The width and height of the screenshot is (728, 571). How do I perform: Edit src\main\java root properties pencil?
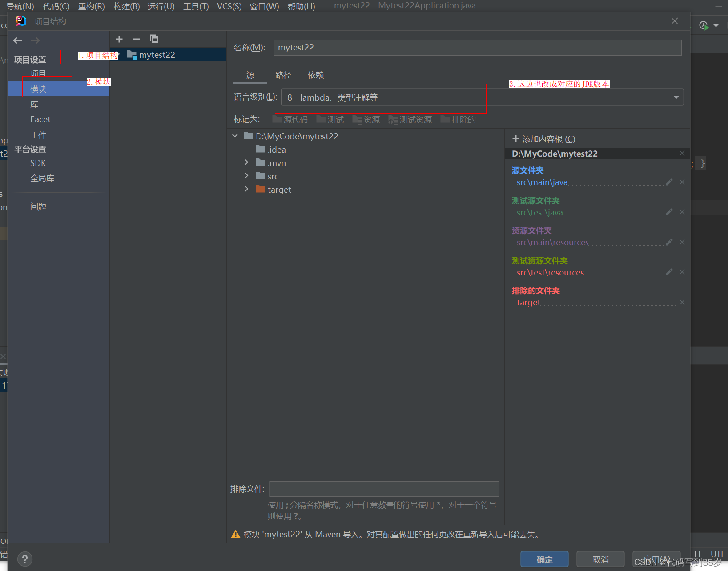point(669,182)
